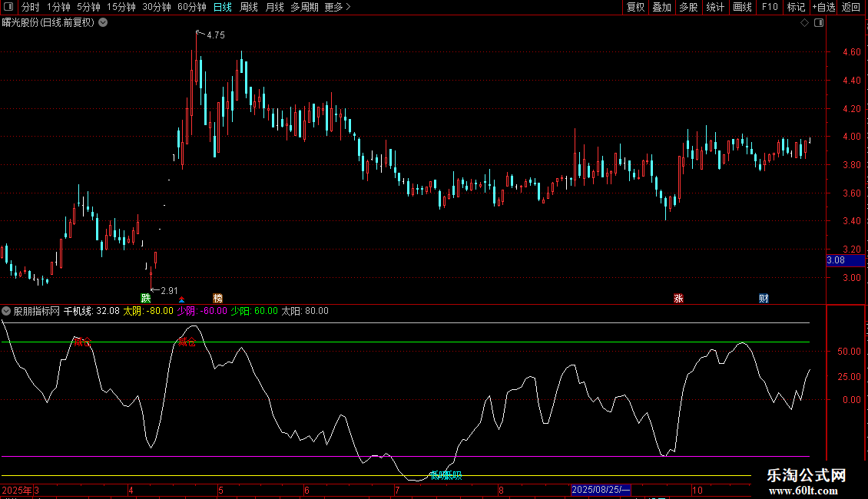Switch to the 周线 weekly tab

coord(249,8)
